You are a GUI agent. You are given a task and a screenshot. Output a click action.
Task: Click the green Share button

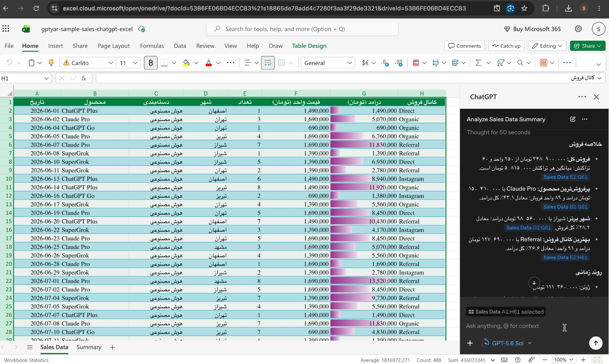588,46
